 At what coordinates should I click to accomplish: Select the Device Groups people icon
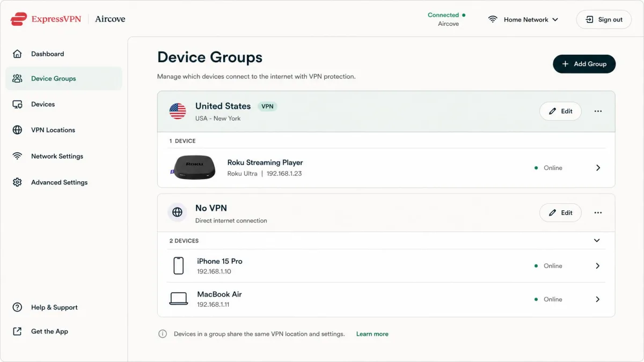[x=17, y=78]
